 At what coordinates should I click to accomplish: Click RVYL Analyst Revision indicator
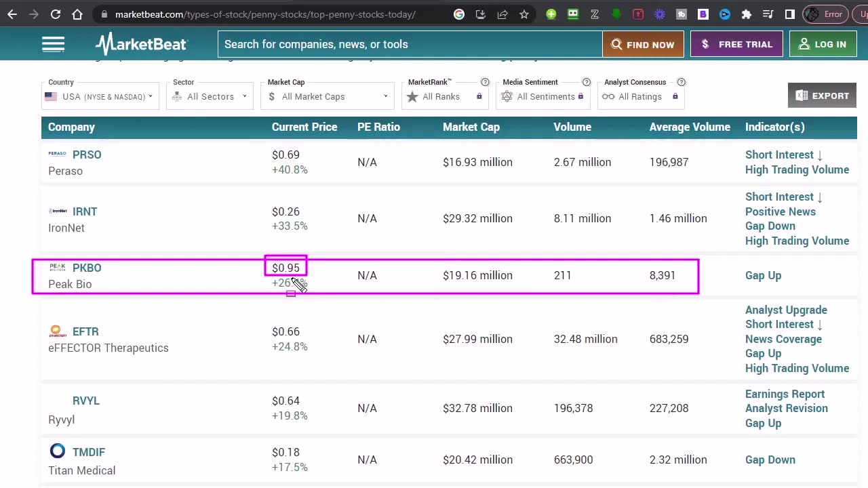(787, 408)
